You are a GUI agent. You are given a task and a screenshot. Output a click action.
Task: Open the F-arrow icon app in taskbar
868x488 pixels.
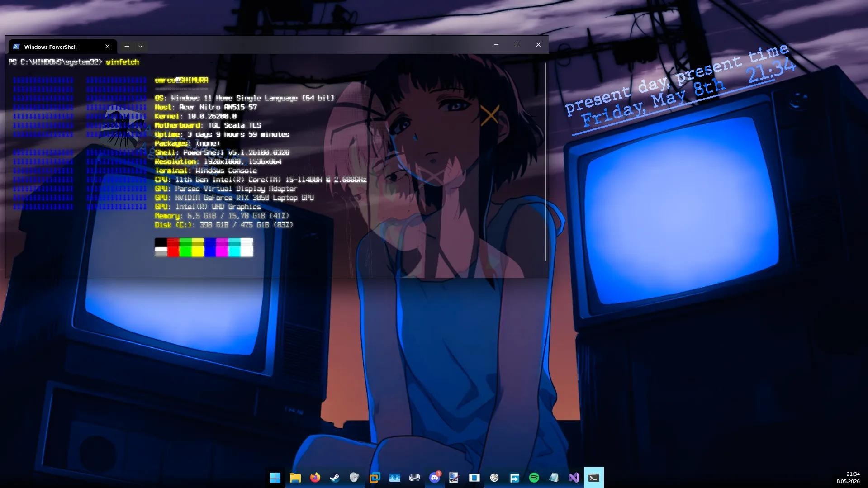514,478
